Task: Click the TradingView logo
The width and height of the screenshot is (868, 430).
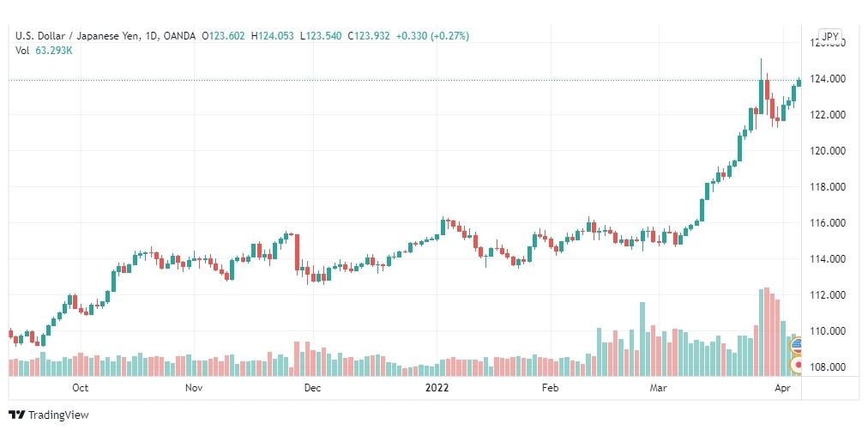Action: pos(49,415)
